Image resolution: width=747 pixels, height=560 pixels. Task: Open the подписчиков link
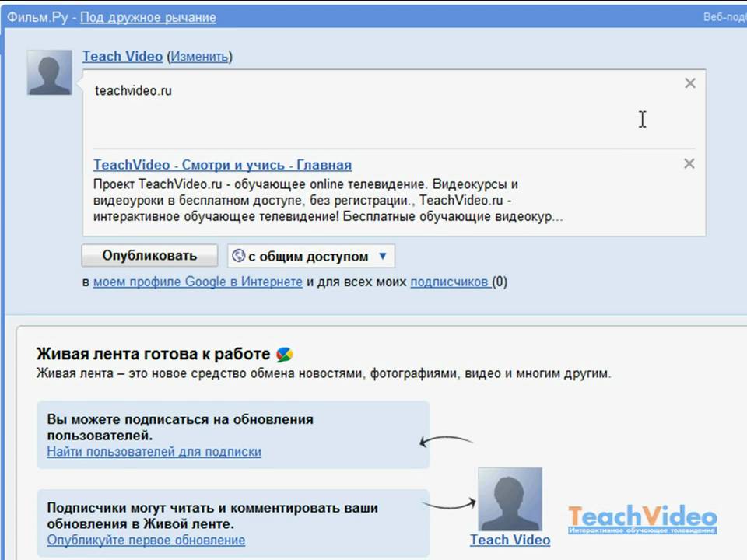click(x=451, y=282)
